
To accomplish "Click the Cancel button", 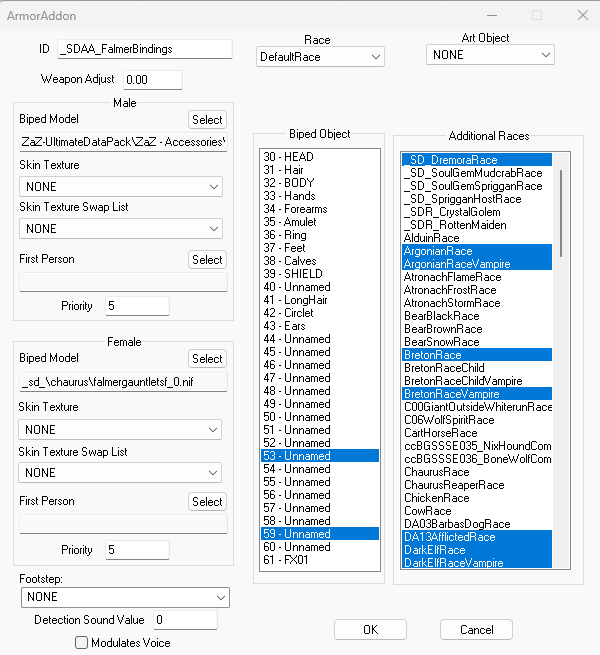I will (476, 630).
